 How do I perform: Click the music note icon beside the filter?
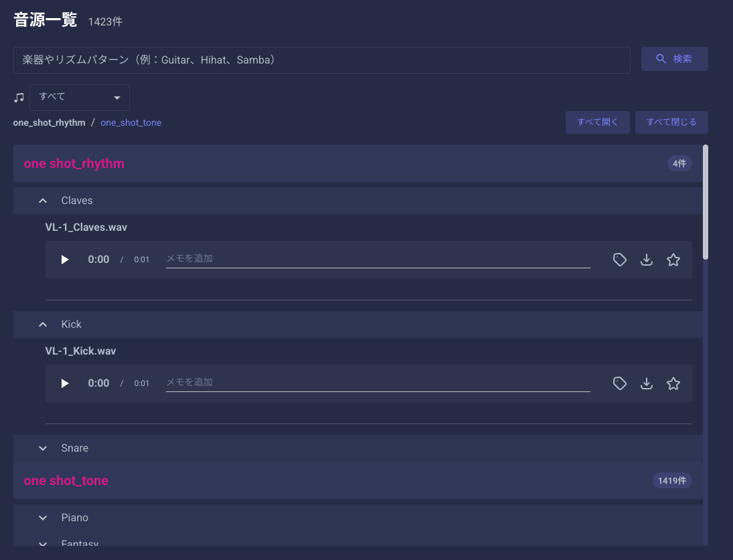pos(19,98)
